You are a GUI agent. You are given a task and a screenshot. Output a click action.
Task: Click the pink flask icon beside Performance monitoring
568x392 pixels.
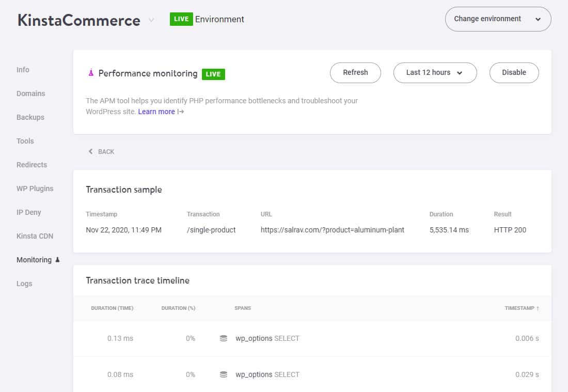tap(92, 73)
